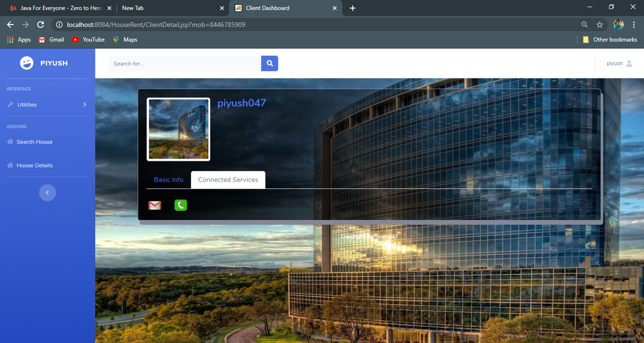Open the House Details link
Viewport: 644px width, 343px height.
(35, 165)
